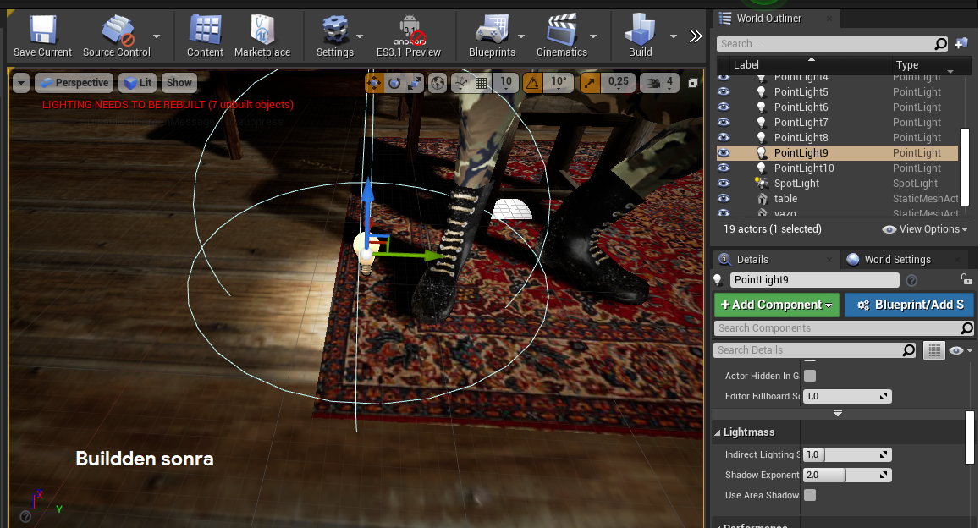Select the rotate gizmo mode icon
Screen dimensions: 980x528
point(394,82)
